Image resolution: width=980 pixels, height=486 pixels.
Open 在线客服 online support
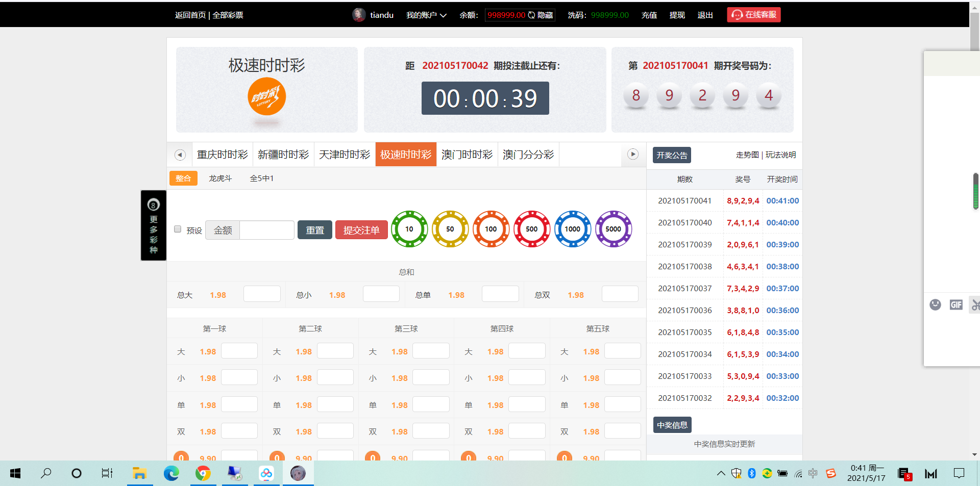754,15
